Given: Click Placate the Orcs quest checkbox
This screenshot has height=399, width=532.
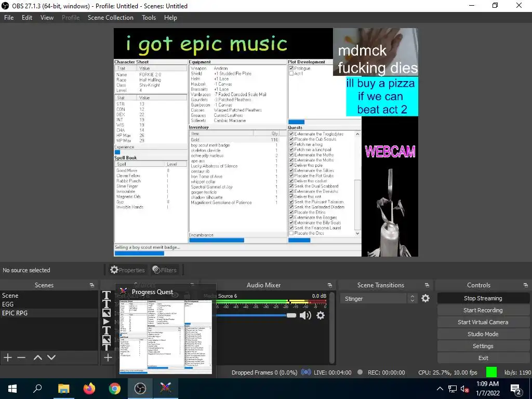Looking at the screenshot, I should (291, 233).
